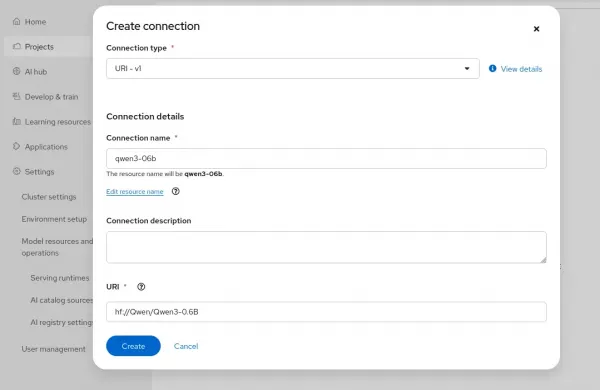
Task: Click the Settings gear icon
Action: 16,171
